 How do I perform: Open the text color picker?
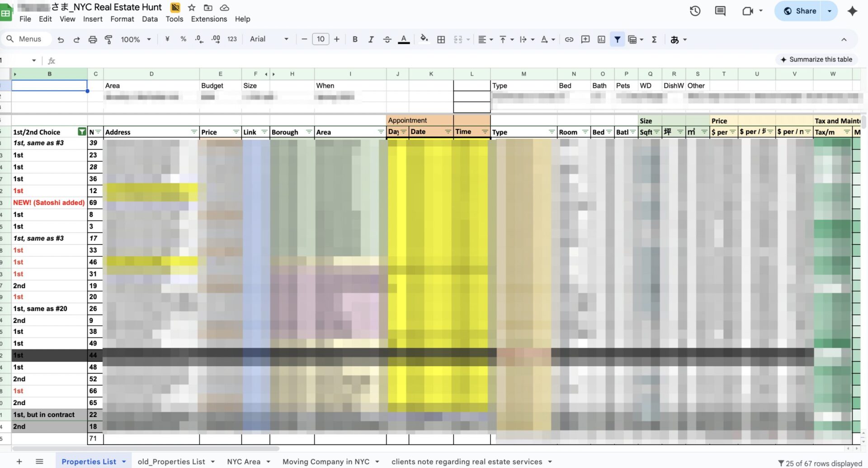click(x=404, y=39)
